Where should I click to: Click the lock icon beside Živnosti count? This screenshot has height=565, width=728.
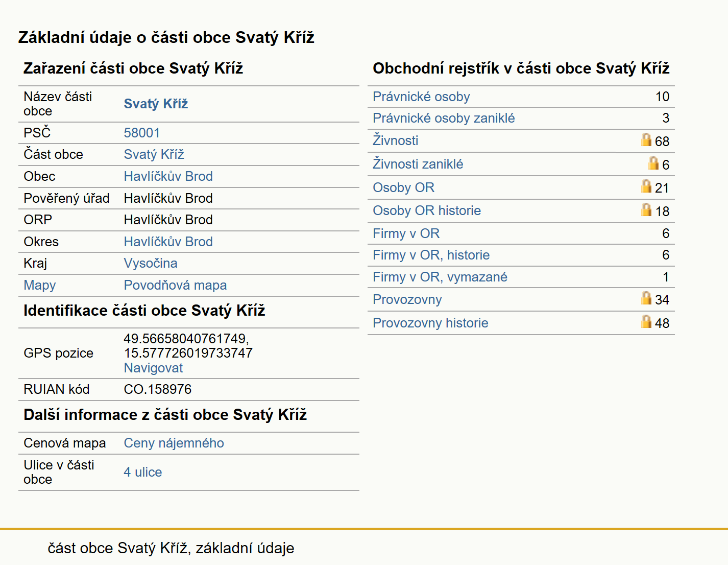pyautogui.click(x=646, y=139)
